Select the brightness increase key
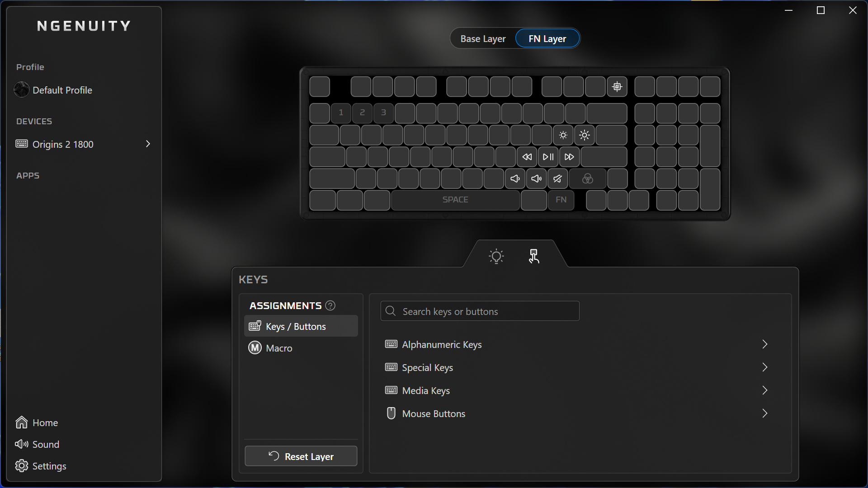The width and height of the screenshot is (868, 488). click(x=585, y=135)
